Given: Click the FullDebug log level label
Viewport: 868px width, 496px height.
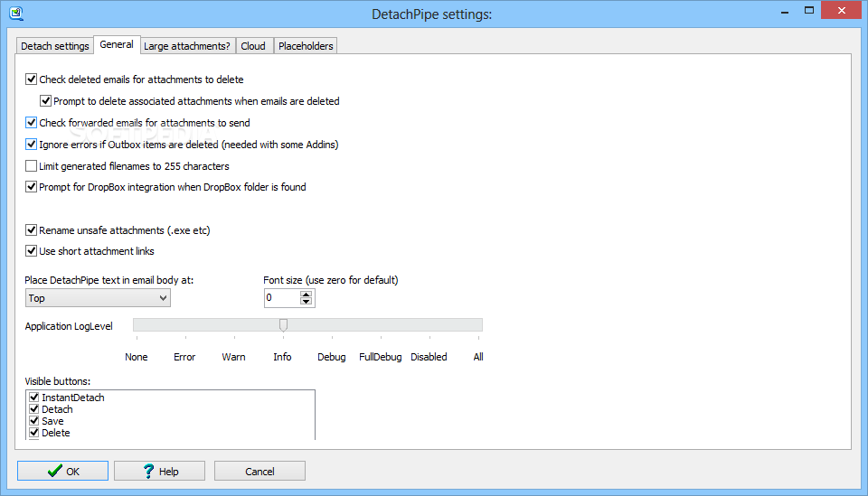Looking at the screenshot, I should (381, 357).
